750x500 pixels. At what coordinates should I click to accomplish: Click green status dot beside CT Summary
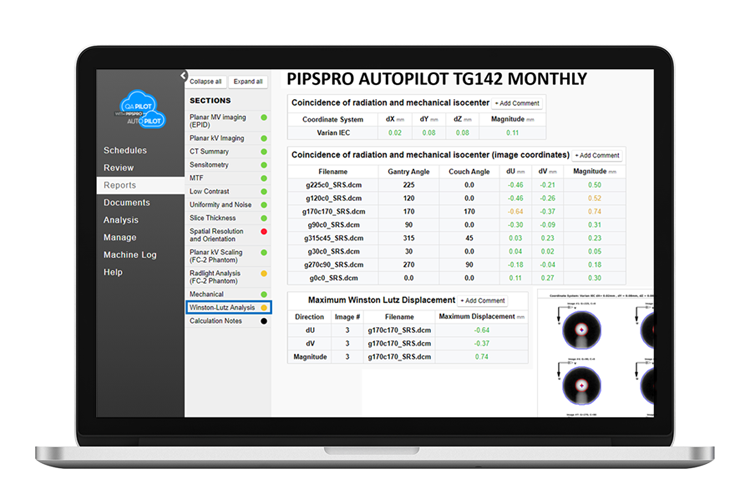[264, 152]
